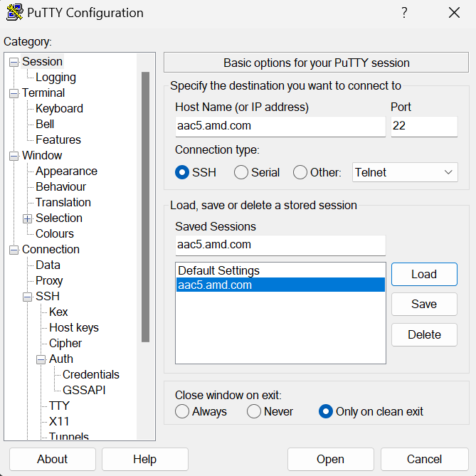Open the Window category
This screenshot has width=476, height=476.
42,155
